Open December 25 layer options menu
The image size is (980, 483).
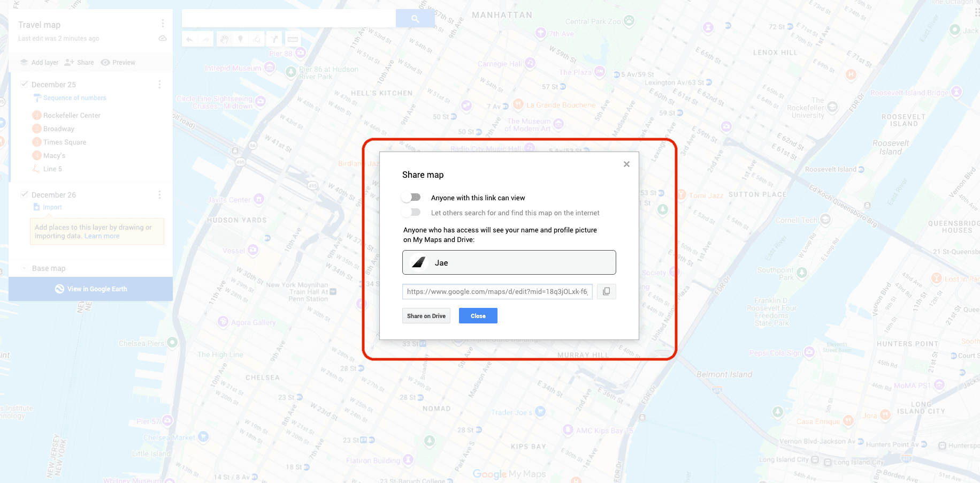click(159, 85)
